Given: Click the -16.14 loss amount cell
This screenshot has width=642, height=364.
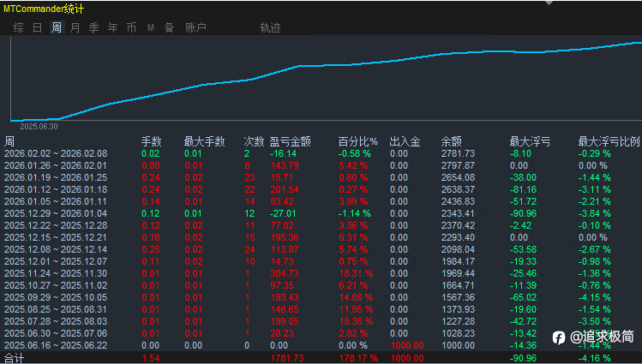Looking at the screenshot, I should pyautogui.click(x=284, y=153).
